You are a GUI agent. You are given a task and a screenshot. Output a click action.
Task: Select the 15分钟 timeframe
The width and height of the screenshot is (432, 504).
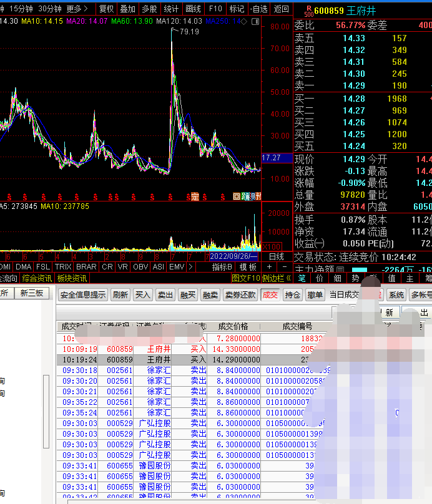pos(21,9)
